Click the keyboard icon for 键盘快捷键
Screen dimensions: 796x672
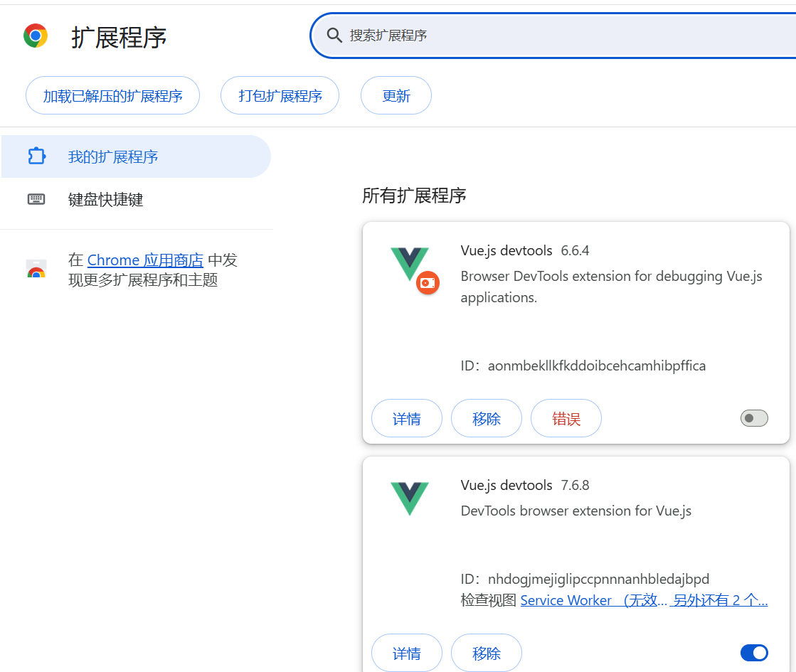point(36,199)
